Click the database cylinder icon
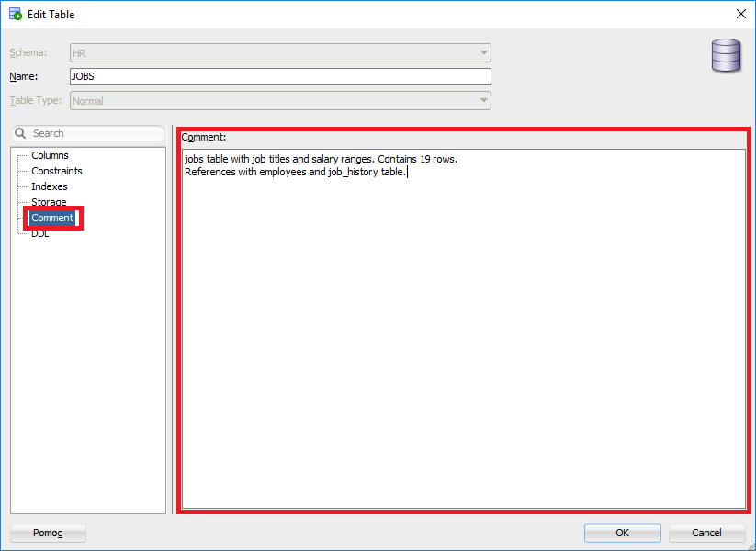Image resolution: width=756 pixels, height=551 pixels. (x=726, y=55)
